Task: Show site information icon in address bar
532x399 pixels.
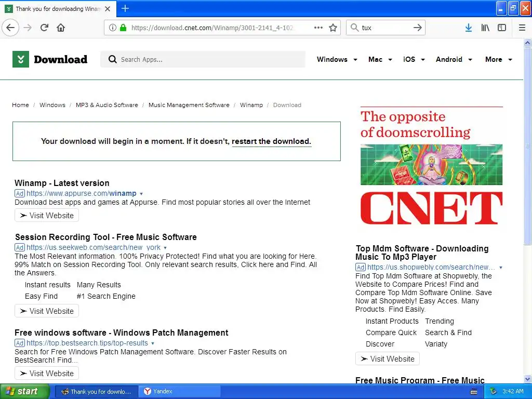Action: point(112,28)
